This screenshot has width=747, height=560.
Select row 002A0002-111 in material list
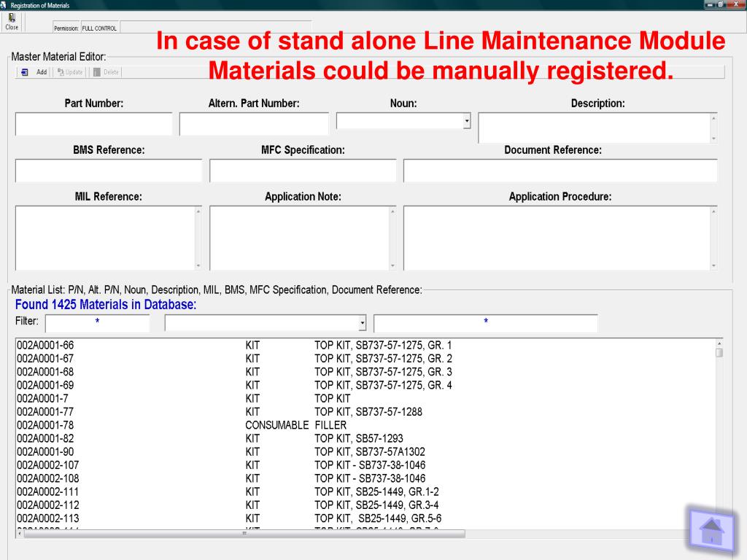(x=365, y=492)
